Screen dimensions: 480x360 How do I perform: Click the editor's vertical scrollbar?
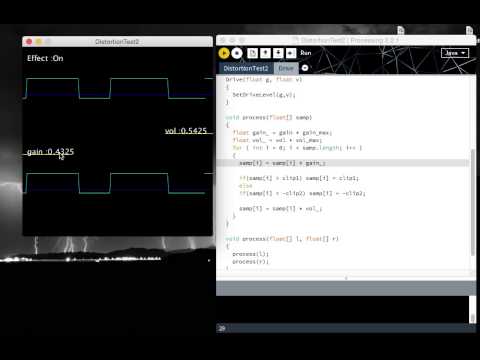(x=473, y=203)
